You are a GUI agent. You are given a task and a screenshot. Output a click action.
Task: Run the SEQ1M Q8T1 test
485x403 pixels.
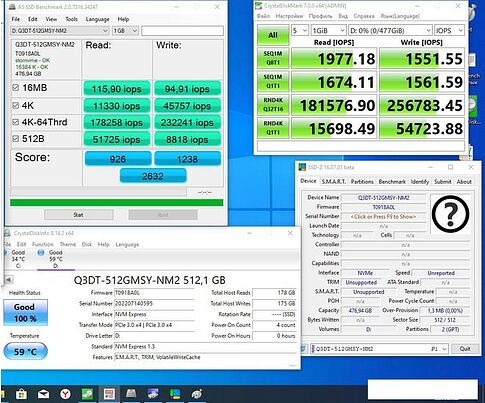273,58
